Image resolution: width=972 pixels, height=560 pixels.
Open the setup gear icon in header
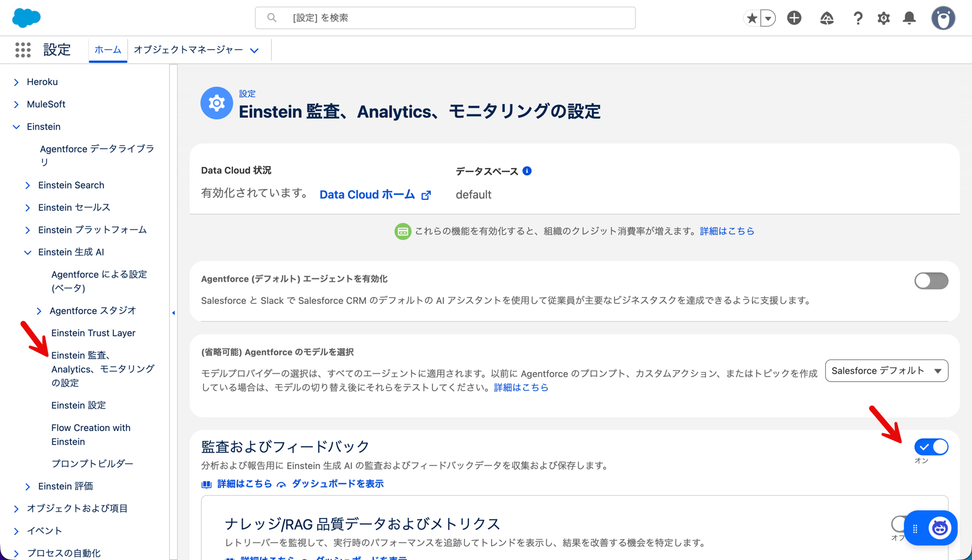tap(883, 18)
